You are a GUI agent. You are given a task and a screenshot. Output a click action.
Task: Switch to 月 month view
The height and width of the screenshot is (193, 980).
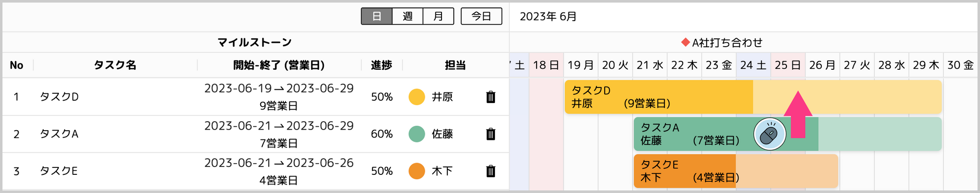pyautogui.click(x=439, y=16)
